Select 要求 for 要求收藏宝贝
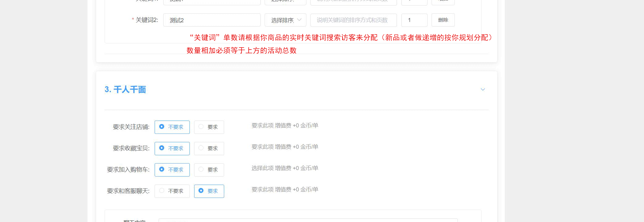Image resolution: width=644 pixels, height=222 pixels. pos(209,148)
